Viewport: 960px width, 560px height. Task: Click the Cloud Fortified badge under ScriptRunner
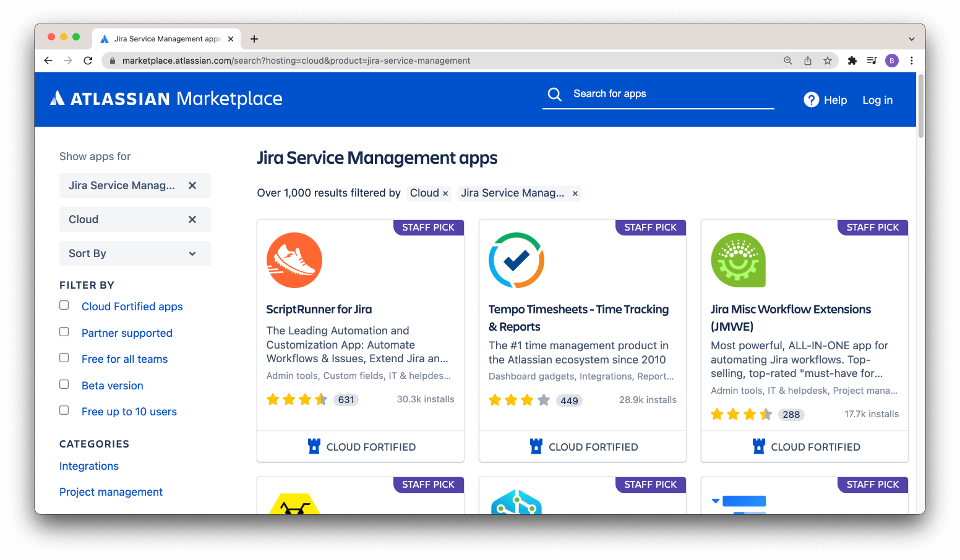[361, 446]
